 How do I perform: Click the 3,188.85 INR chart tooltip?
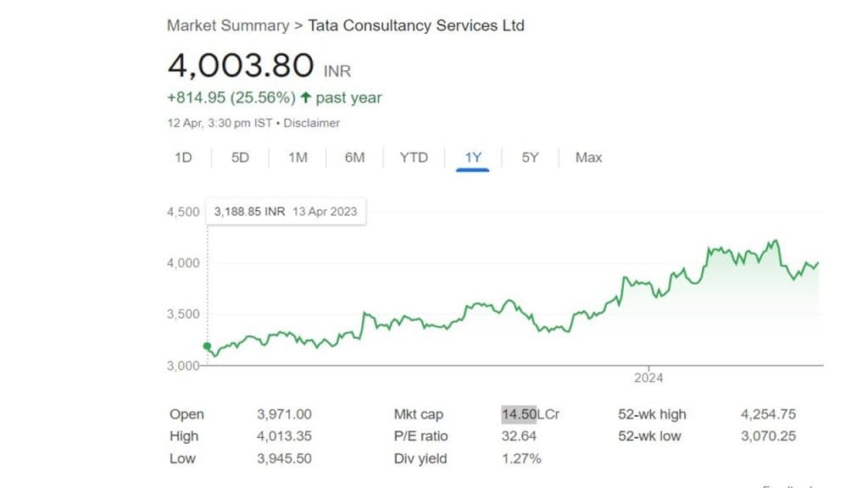pyautogui.click(x=286, y=212)
